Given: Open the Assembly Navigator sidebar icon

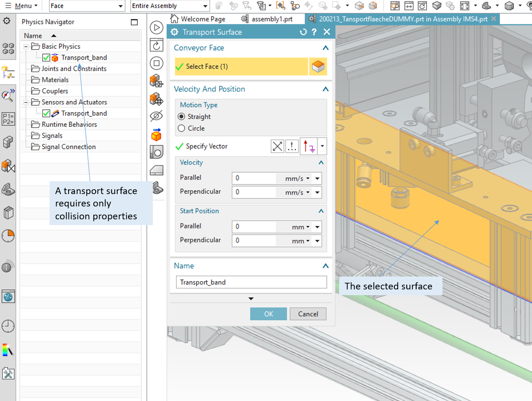Looking at the screenshot, I should click(8, 49).
